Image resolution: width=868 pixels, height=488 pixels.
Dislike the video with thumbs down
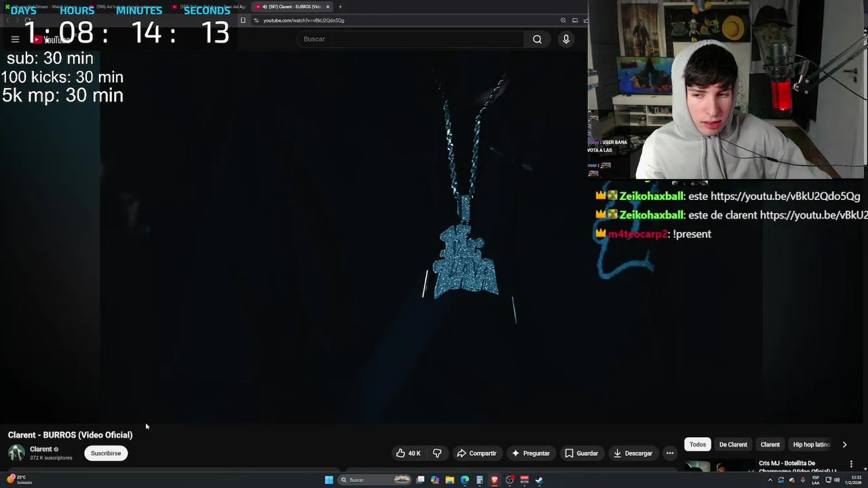tap(437, 453)
